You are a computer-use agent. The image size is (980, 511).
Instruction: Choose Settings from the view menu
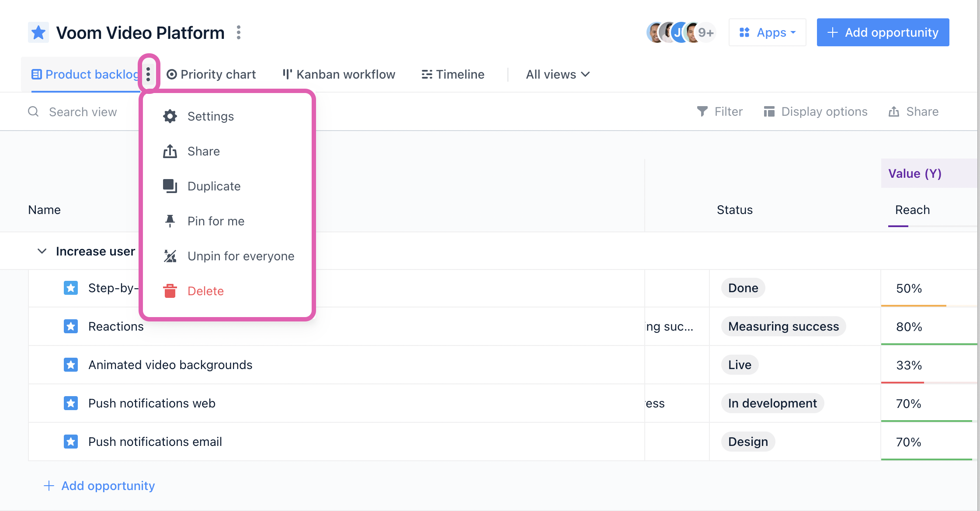(227, 116)
